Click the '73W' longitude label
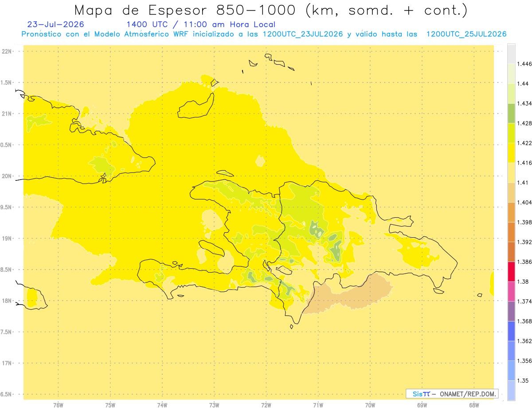 click(x=214, y=405)
